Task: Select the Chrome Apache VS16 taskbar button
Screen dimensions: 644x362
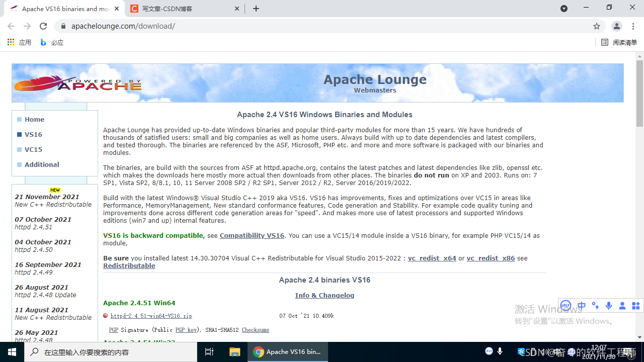Action: click(x=287, y=352)
